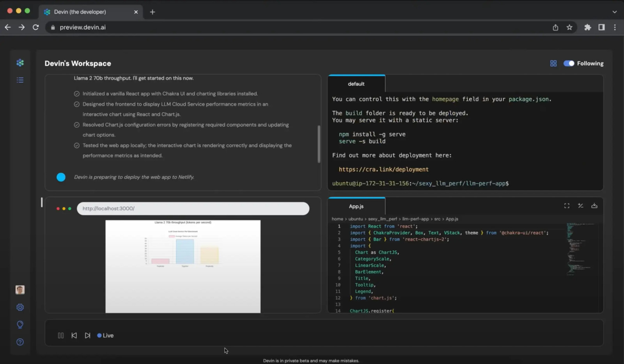This screenshot has height=364, width=624.
Task: Download the App.js file
Action: (594, 206)
